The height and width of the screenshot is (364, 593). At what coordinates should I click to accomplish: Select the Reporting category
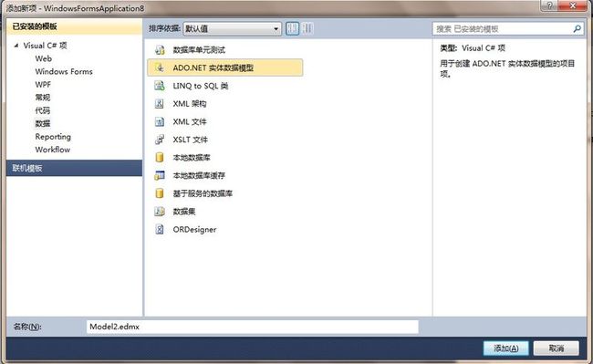(53, 137)
